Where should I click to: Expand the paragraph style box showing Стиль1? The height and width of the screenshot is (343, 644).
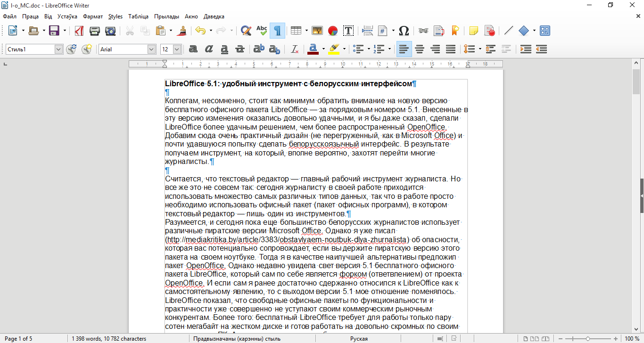click(58, 49)
